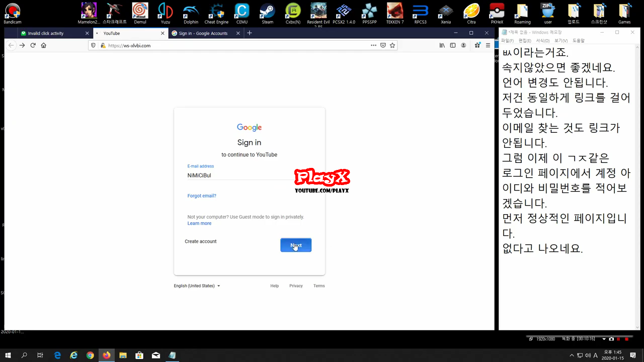Open the Privacy footer link
This screenshot has height=362, width=644.
pos(296,286)
